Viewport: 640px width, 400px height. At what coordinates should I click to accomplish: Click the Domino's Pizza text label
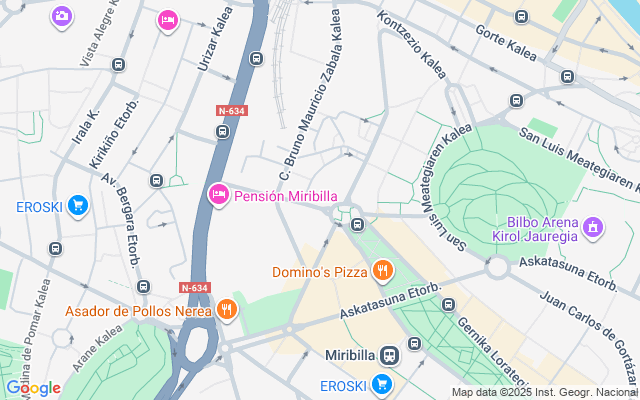(320, 272)
